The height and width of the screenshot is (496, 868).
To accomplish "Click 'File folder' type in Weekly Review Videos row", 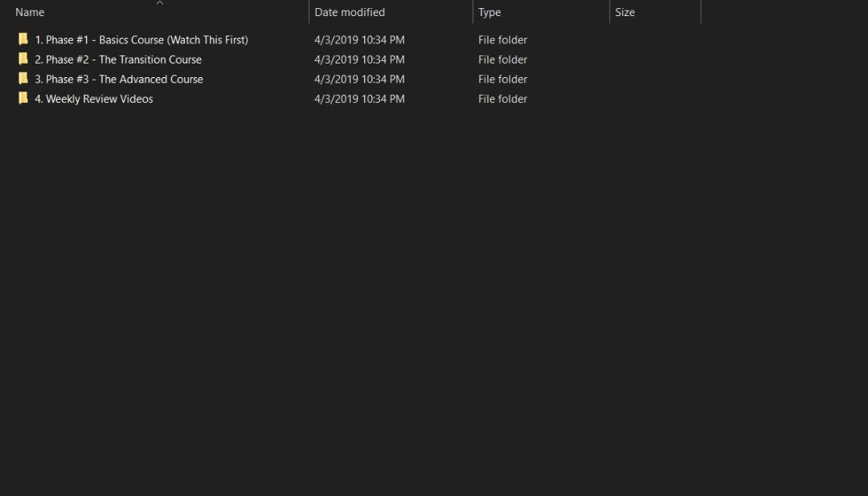I will coord(502,99).
